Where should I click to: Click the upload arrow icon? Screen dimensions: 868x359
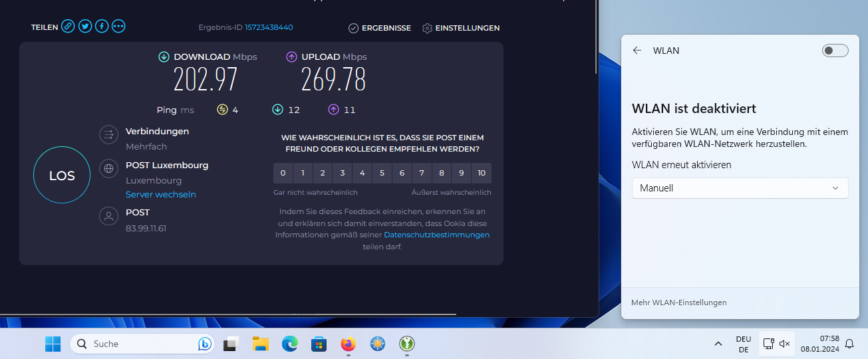[x=291, y=57]
